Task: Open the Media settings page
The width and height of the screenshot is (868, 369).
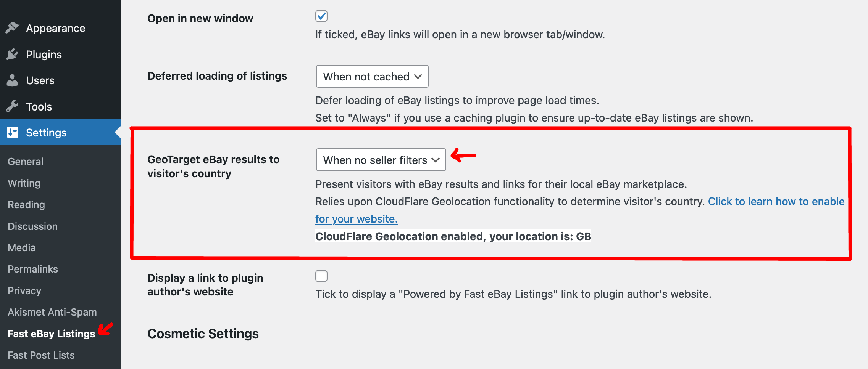Action: tap(22, 248)
